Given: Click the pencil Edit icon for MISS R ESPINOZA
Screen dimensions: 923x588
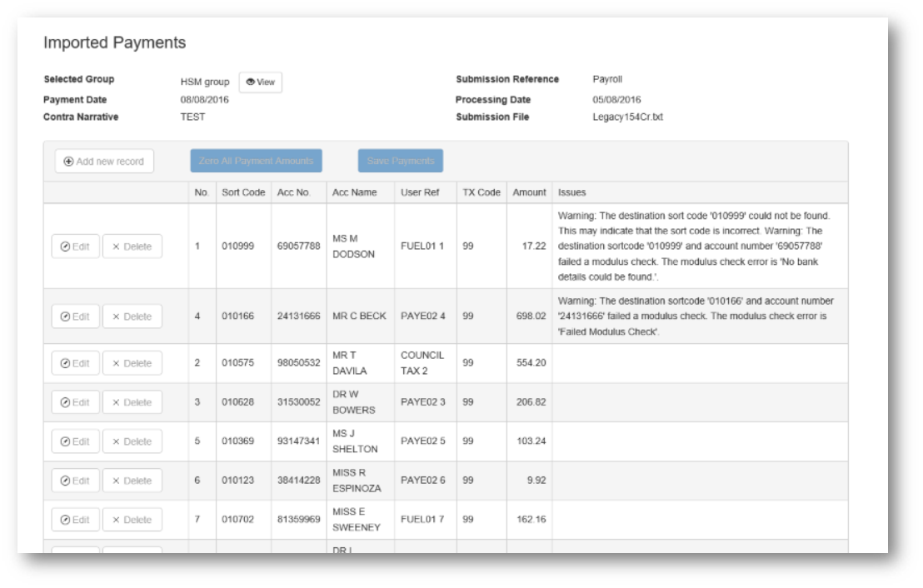Looking at the screenshot, I should pos(63,480).
